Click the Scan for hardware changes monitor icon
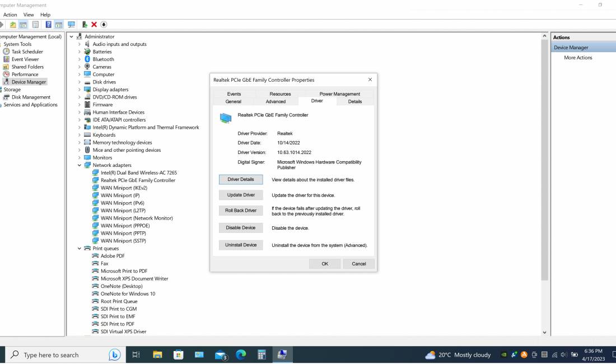The image size is (616, 364). (71, 25)
